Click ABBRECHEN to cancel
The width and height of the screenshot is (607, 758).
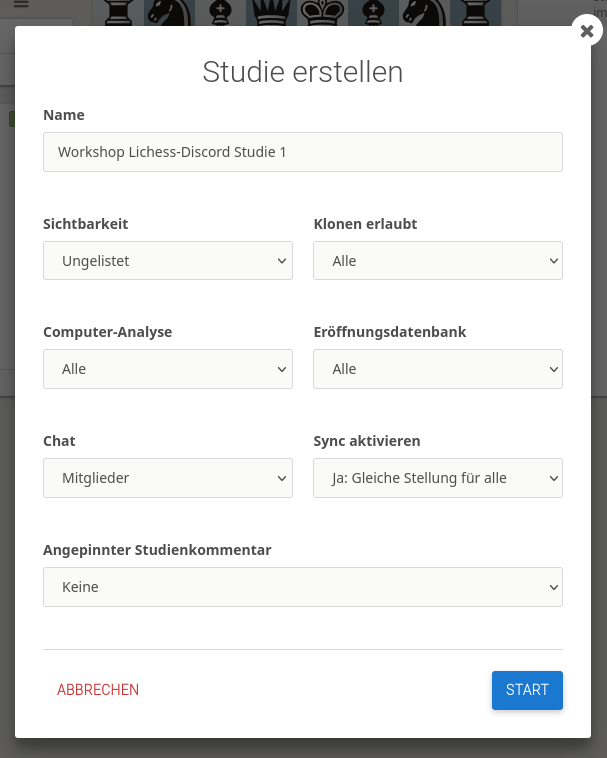[x=98, y=690]
